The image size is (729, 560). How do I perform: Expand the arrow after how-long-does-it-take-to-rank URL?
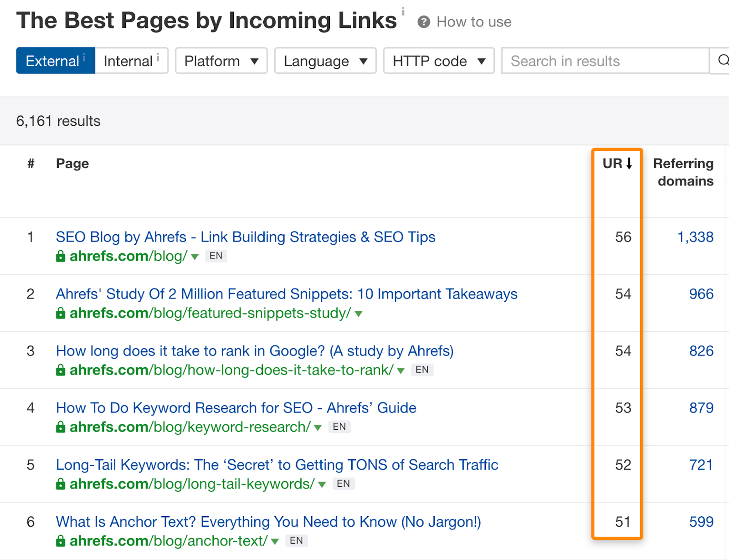click(x=401, y=371)
